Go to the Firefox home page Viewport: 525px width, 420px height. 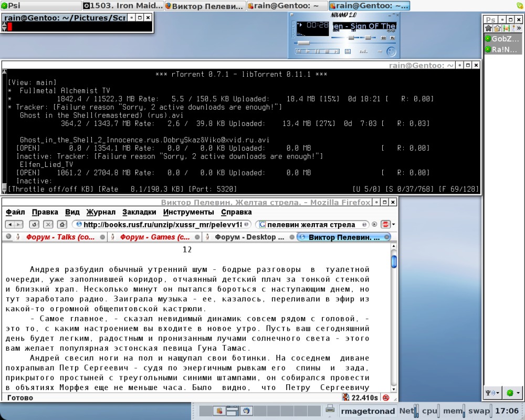(x=62, y=224)
